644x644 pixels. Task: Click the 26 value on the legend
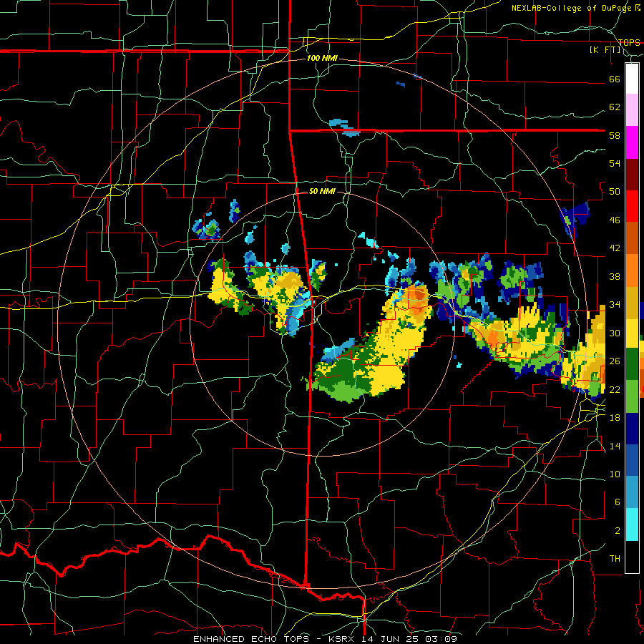[x=615, y=361]
